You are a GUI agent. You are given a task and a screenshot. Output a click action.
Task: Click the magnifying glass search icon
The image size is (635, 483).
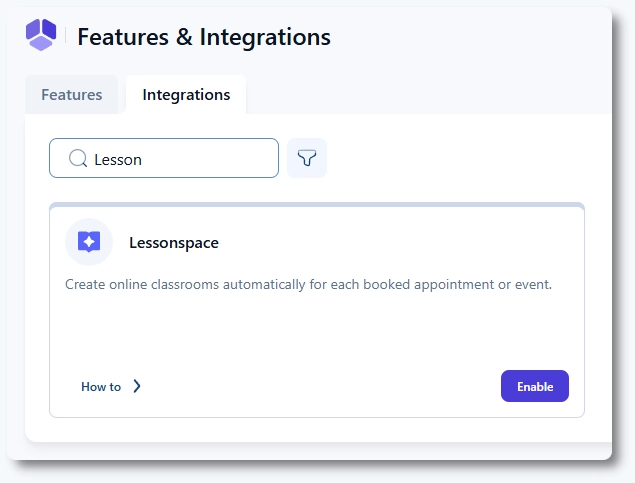point(77,158)
